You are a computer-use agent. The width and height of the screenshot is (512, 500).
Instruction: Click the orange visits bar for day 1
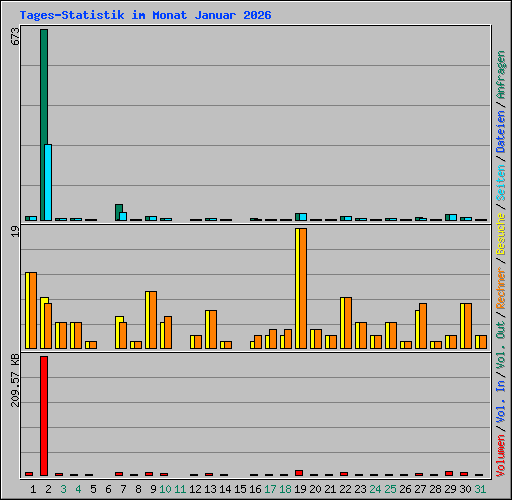[33, 311]
